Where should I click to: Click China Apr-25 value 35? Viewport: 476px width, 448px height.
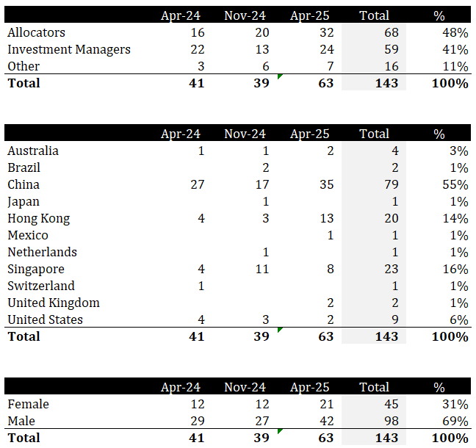pyautogui.click(x=327, y=184)
